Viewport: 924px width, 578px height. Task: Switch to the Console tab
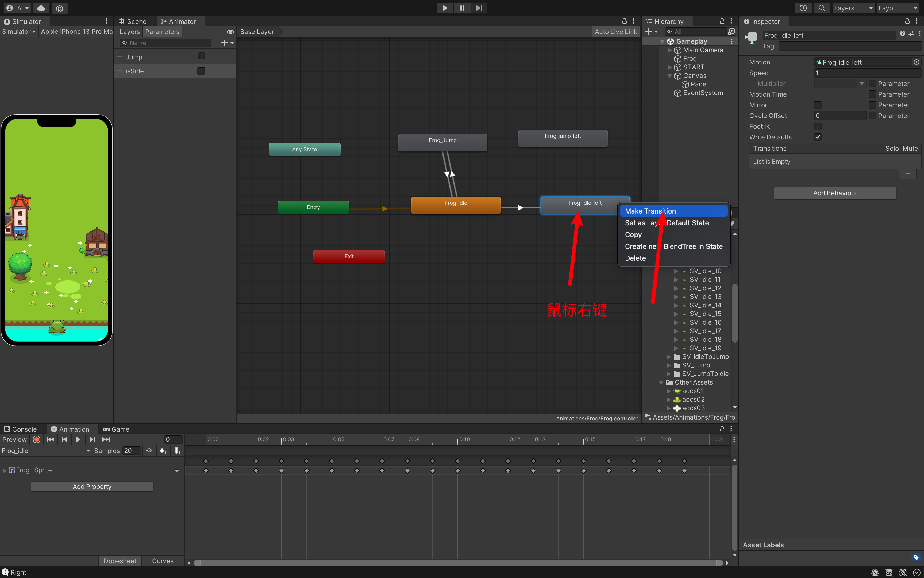pos(21,429)
